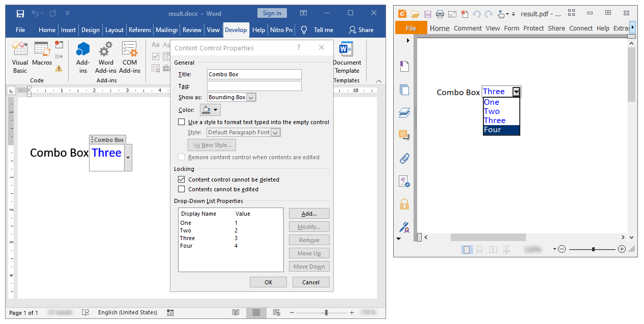Open combo box arrow in PDF form
This screenshot has height=324, width=644.
[x=516, y=92]
